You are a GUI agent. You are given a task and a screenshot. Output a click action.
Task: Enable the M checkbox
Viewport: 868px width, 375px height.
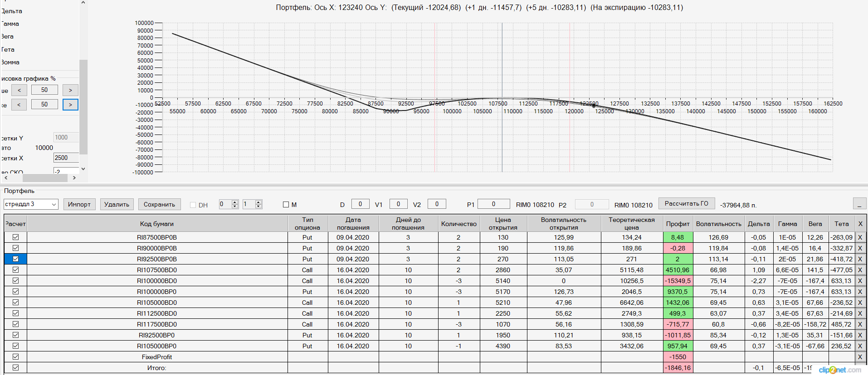286,205
